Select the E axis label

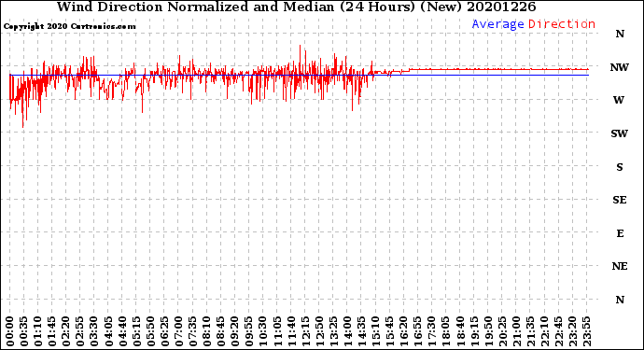click(620, 233)
